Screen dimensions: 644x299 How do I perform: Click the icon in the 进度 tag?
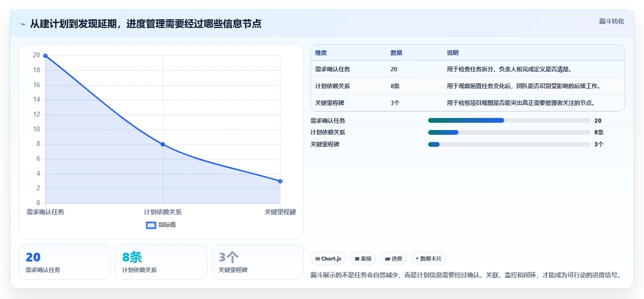[388, 259]
